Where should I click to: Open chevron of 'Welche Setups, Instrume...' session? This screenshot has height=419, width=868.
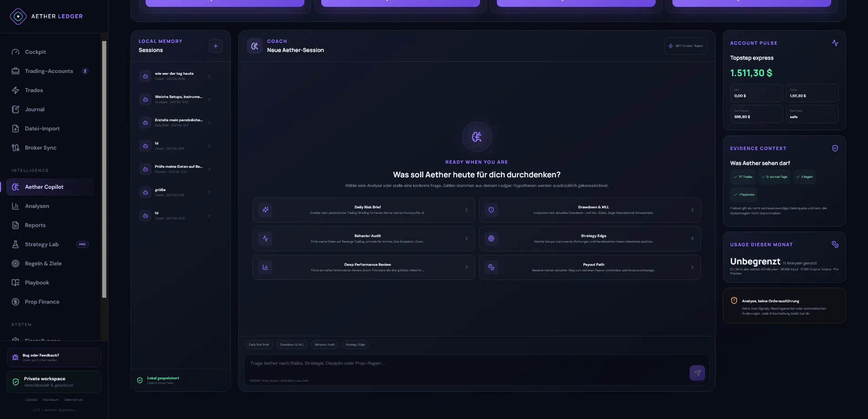tap(209, 99)
